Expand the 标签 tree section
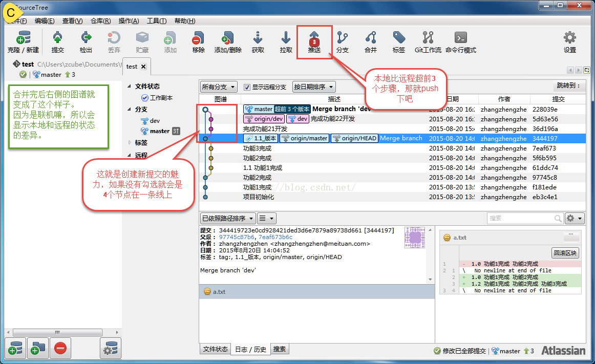The image size is (595, 364). (x=129, y=142)
